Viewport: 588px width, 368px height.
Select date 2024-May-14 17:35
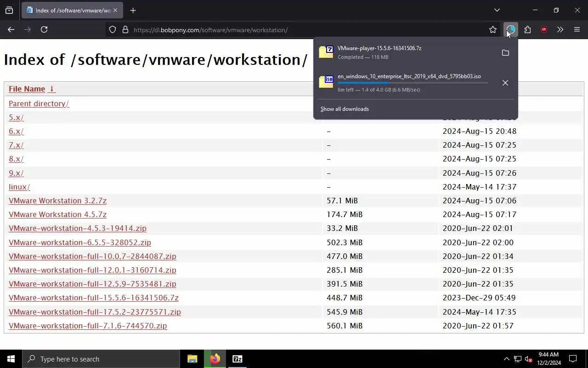click(x=479, y=312)
